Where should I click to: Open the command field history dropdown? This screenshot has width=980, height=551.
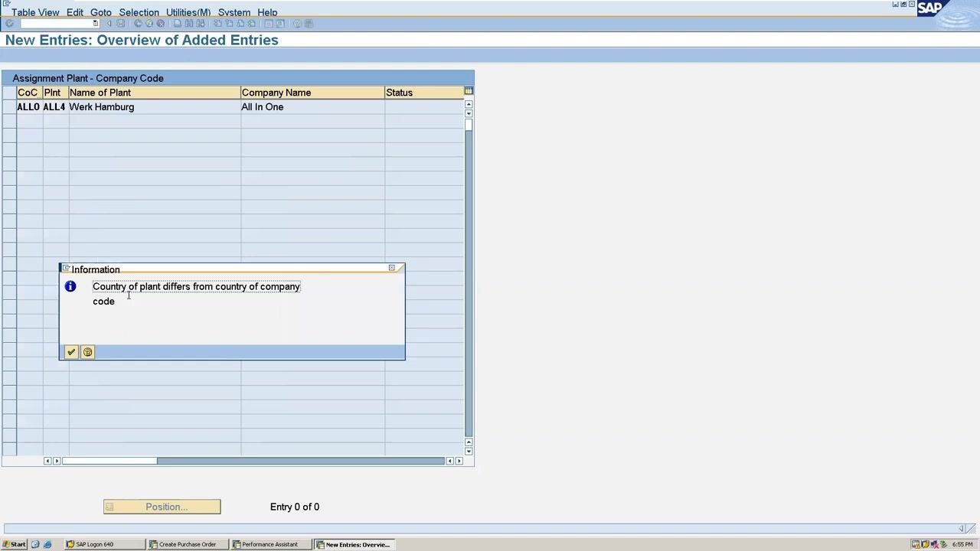click(96, 24)
